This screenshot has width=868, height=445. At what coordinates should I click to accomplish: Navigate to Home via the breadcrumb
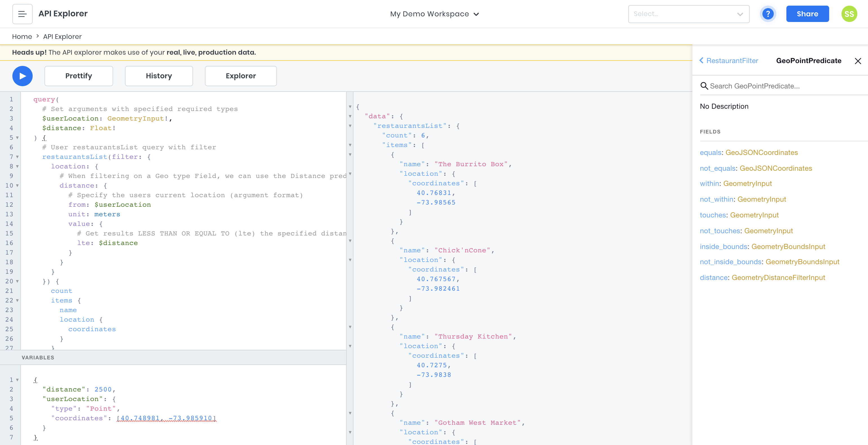(x=22, y=36)
